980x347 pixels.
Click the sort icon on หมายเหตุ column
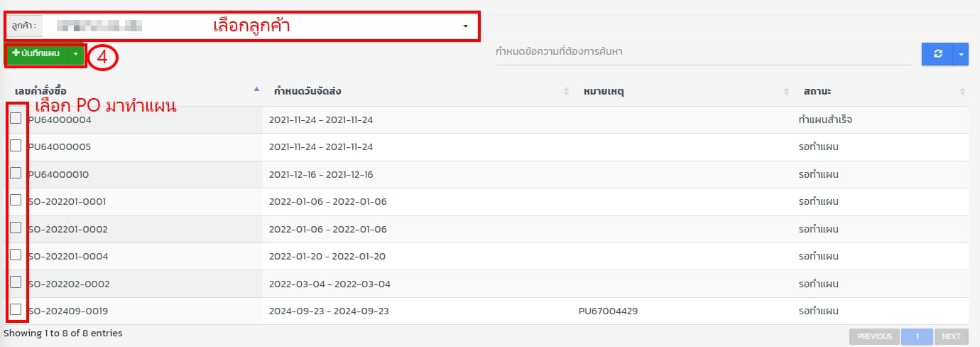pos(786,91)
